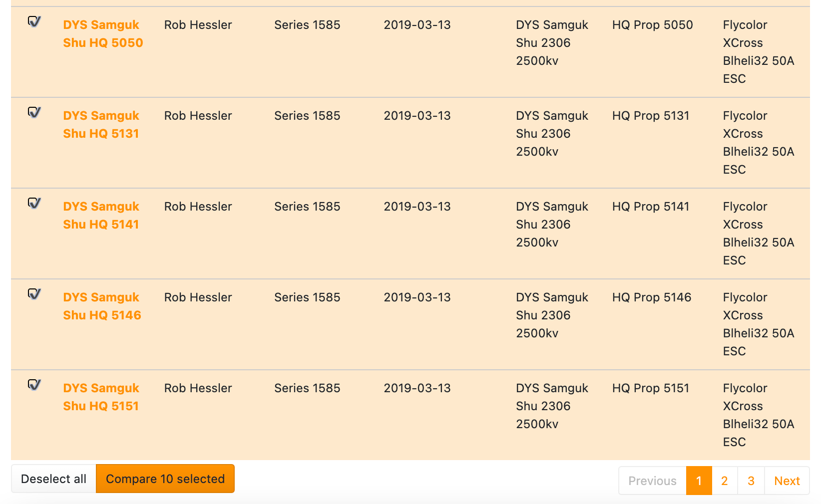The width and height of the screenshot is (821, 504).
Task: Open DYS Samguk Shu HQ 5146 link
Action: tap(102, 306)
